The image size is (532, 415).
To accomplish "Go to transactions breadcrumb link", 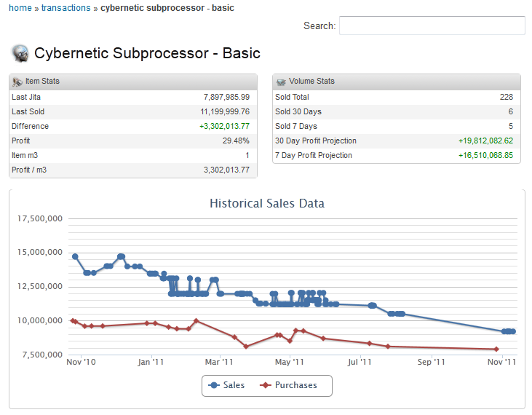I will [x=65, y=8].
